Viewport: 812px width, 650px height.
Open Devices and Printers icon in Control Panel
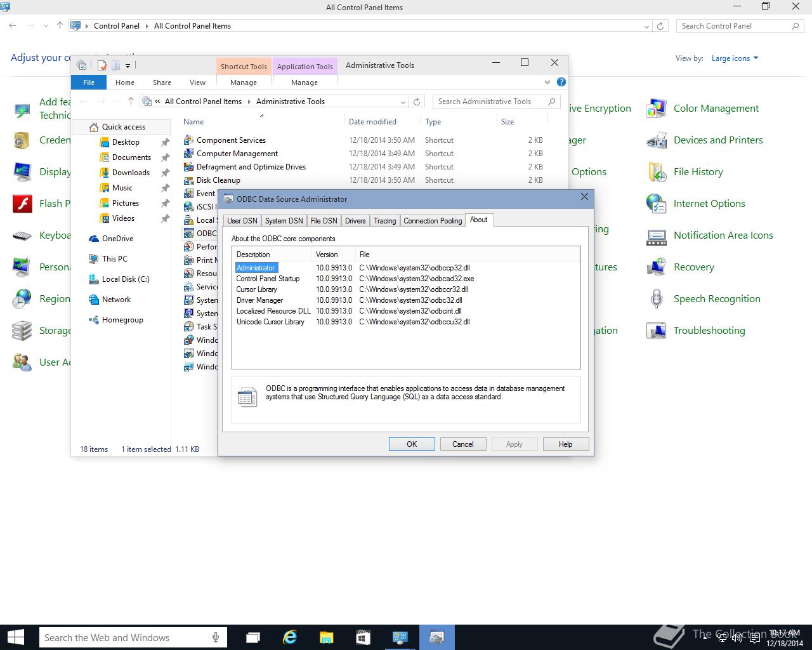coord(656,140)
